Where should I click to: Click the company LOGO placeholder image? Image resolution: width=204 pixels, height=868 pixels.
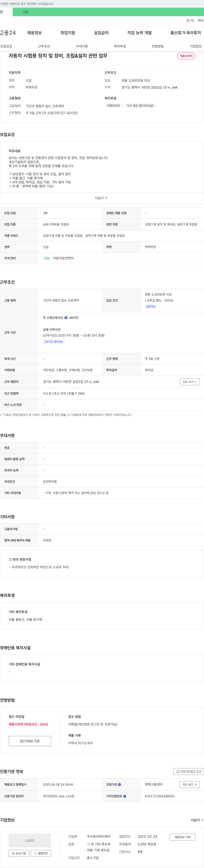click(30, 840)
